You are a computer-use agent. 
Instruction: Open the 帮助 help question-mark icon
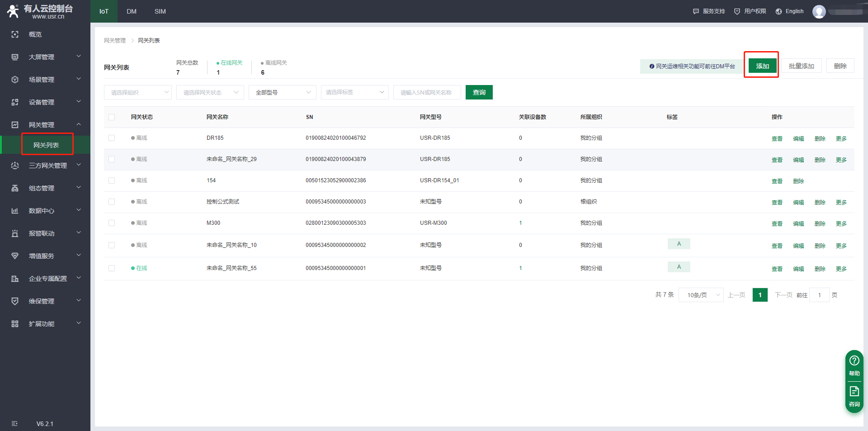pyautogui.click(x=854, y=360)
